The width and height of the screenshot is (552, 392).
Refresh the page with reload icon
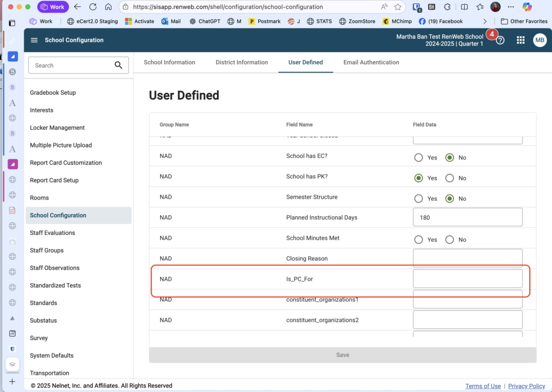click(x=93, y=7)
